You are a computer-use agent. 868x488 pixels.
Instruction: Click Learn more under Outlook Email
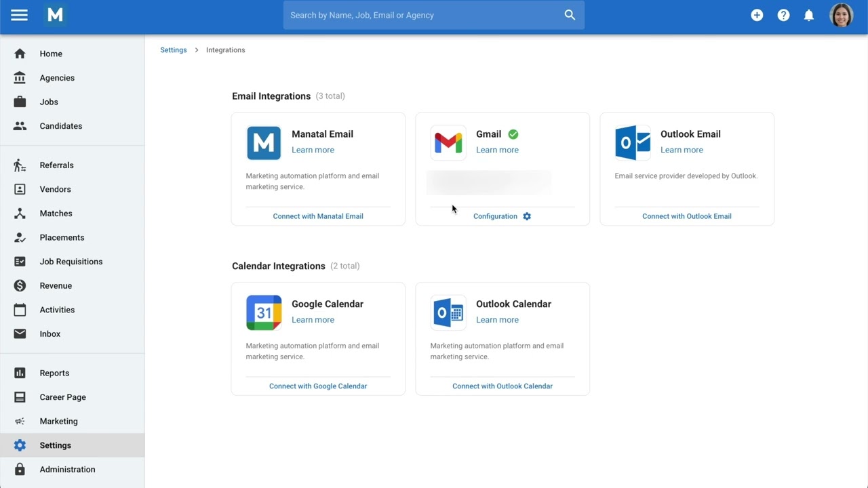point(682,150)
